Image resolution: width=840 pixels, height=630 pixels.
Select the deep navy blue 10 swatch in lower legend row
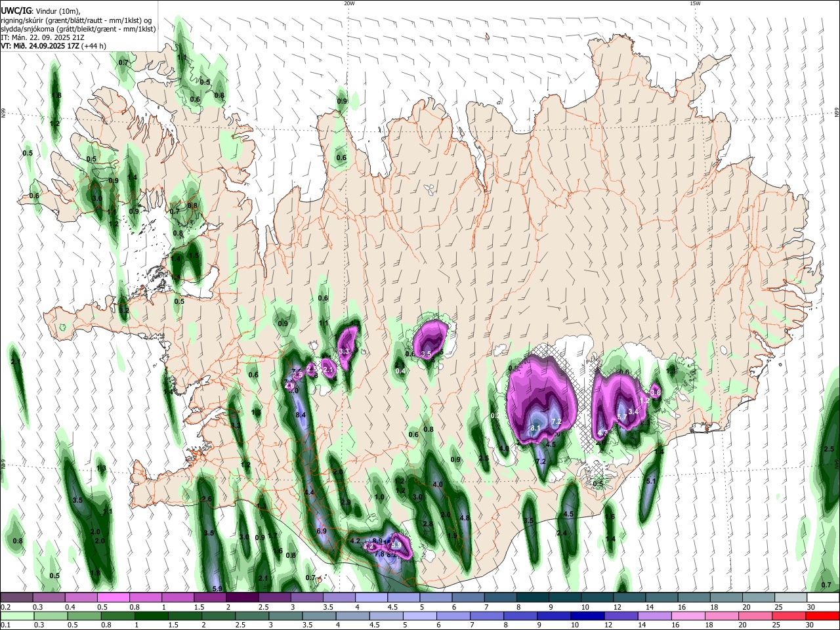[587, 616]
